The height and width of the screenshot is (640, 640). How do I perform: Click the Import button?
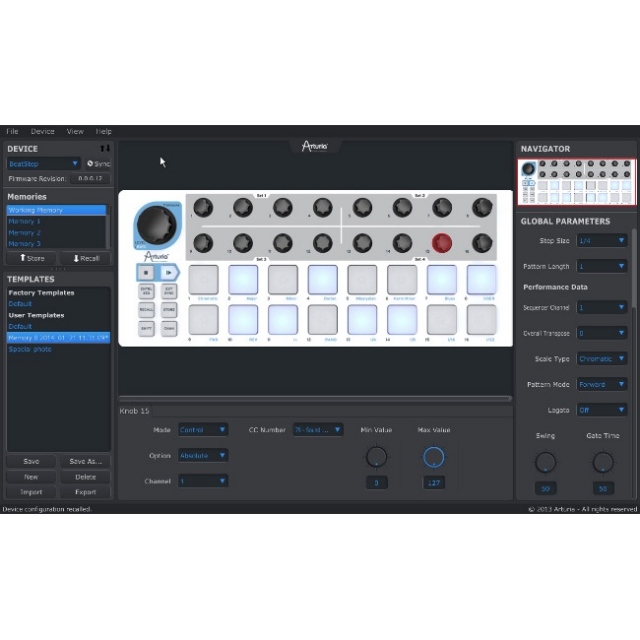point(31,492)
